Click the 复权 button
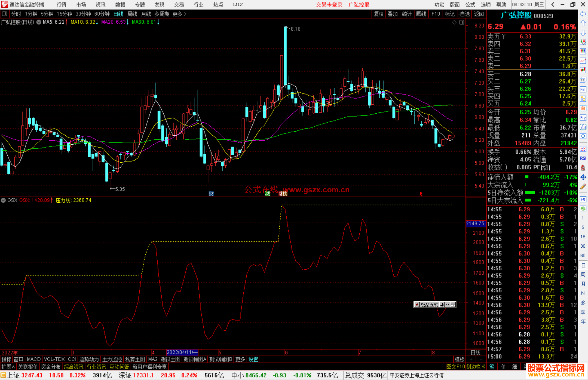 coord(379,14)
